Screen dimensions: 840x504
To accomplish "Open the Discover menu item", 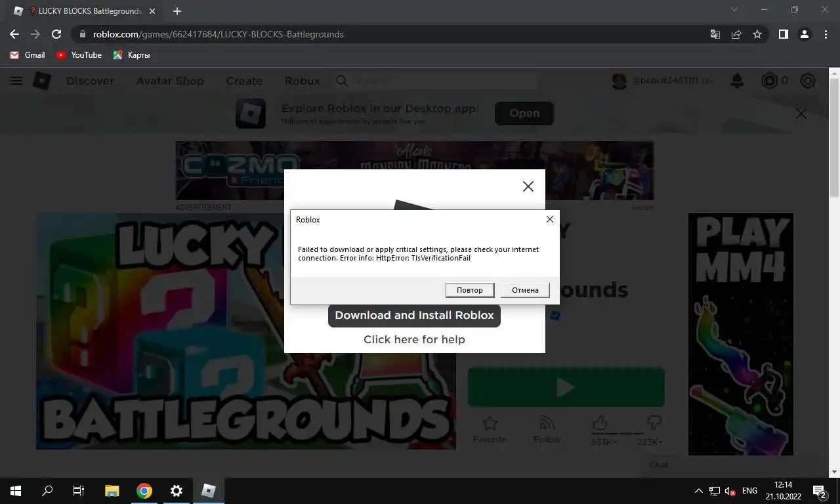I will [x=90, y=81].
